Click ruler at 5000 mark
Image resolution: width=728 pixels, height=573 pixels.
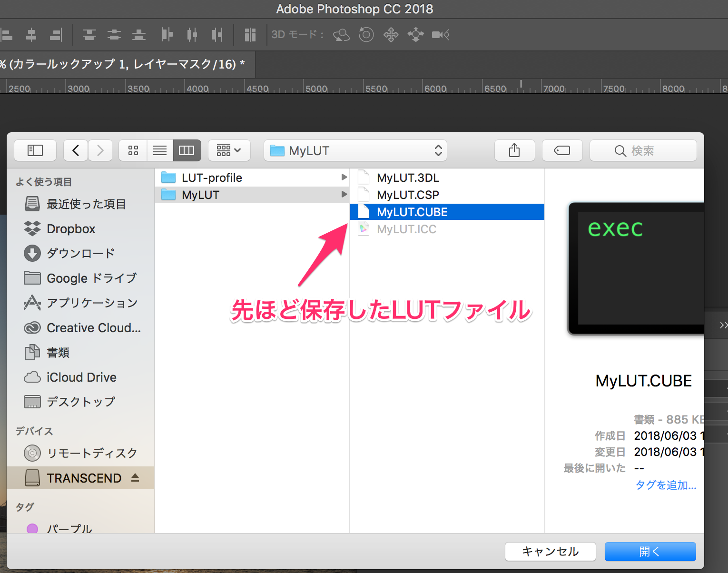pos(316,89)
